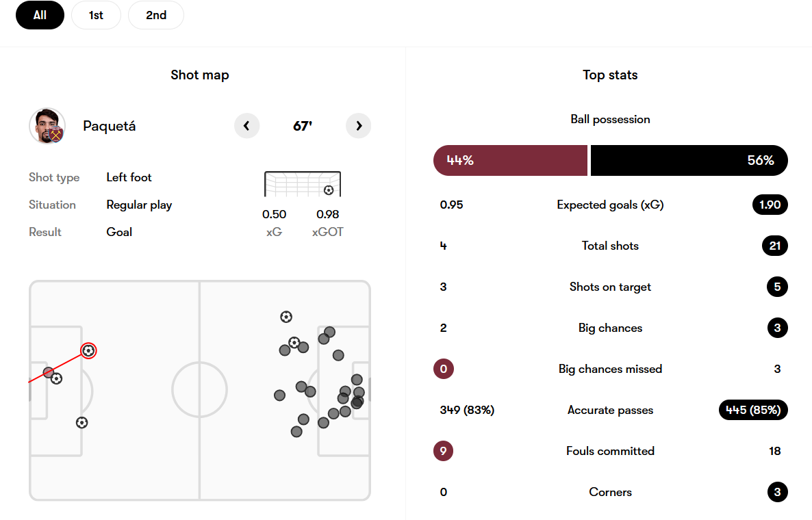The image size is (812, 520).
Task: Click the black 56% possession bar segment
Action: (x=689, y=161)
